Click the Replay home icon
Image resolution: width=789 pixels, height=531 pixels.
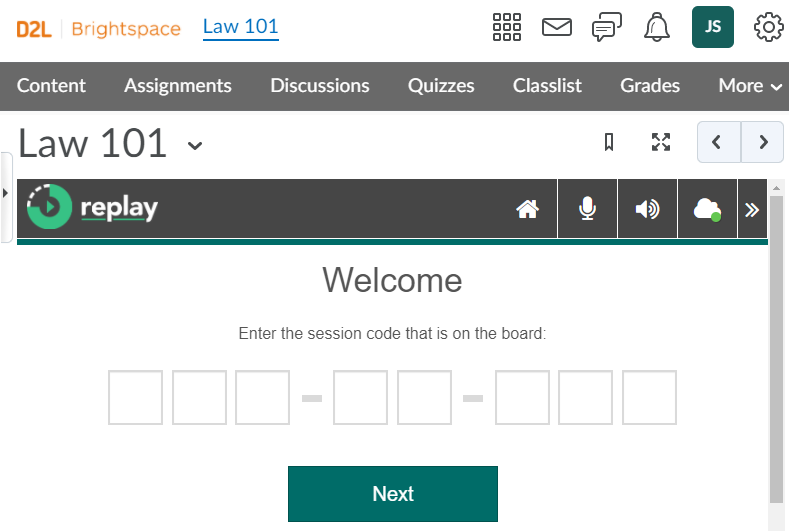coord(527,209)
